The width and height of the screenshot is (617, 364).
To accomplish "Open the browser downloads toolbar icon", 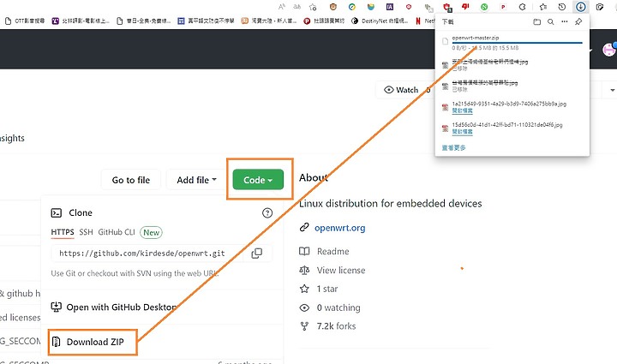I will 580,7.
